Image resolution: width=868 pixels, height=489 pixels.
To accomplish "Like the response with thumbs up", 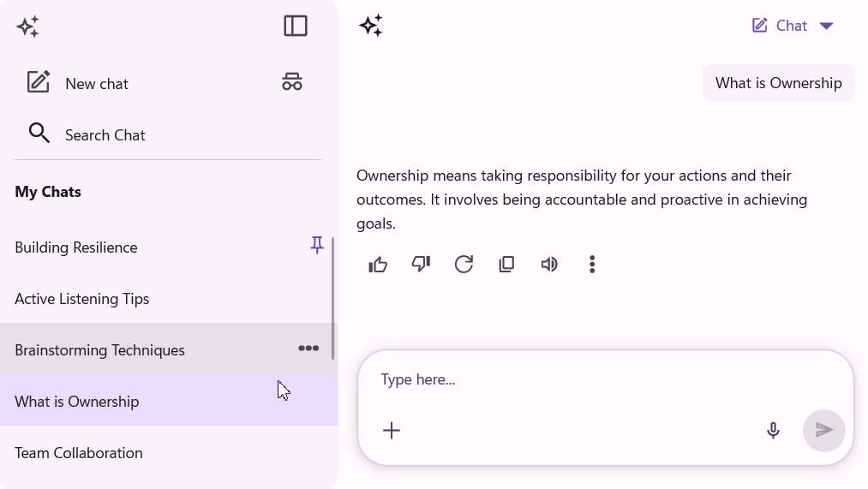I will tap(378, 265).
